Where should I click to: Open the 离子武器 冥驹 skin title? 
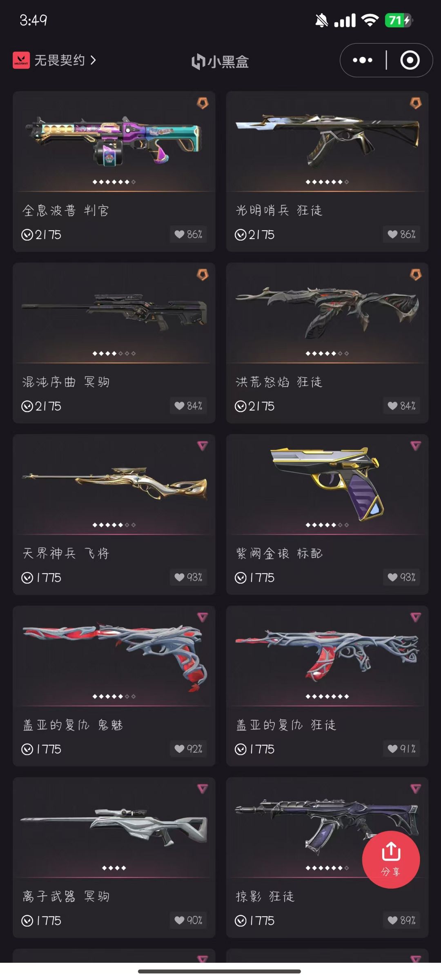click(x=66, y=896)
